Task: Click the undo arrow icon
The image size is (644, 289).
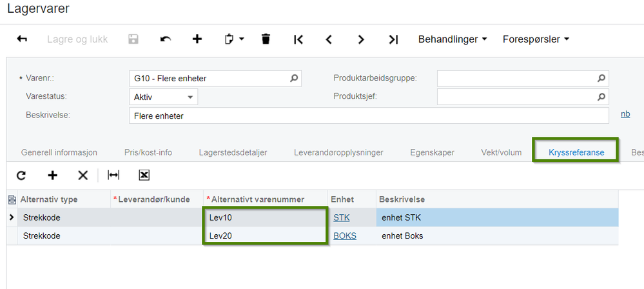Action: pyautogui.click(x=166, y=39)
